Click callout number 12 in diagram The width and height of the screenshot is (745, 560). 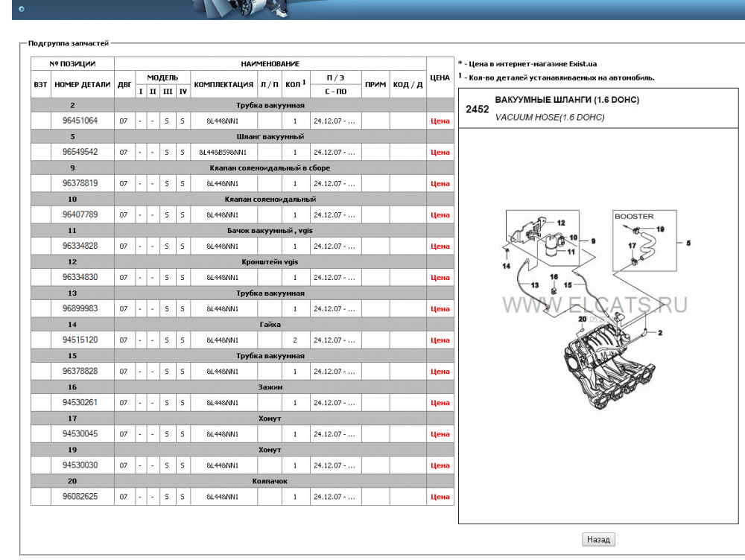561,223
